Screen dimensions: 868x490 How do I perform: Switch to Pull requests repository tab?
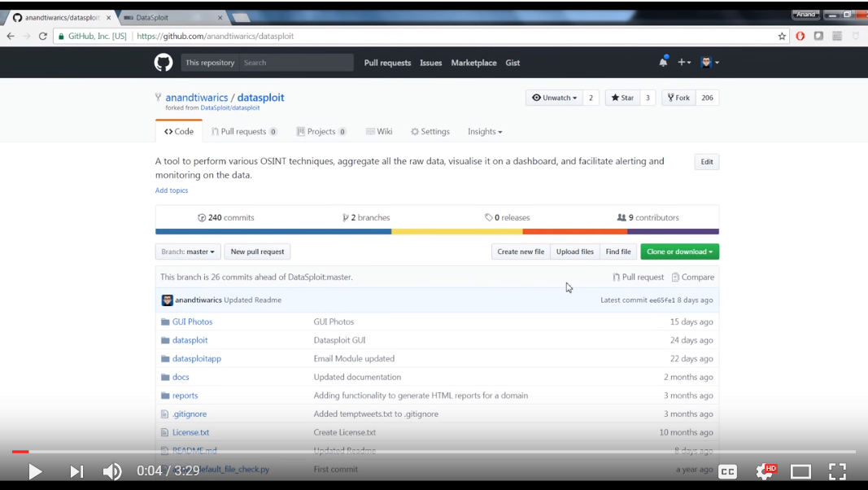244,132
